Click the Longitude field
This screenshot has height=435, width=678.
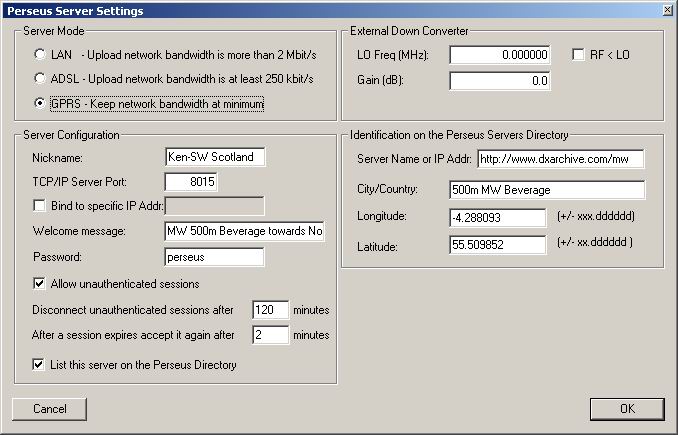click(498, 218)
